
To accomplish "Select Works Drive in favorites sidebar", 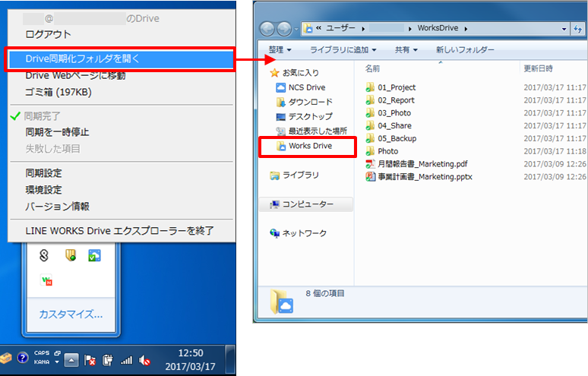I will click(309, 146).
